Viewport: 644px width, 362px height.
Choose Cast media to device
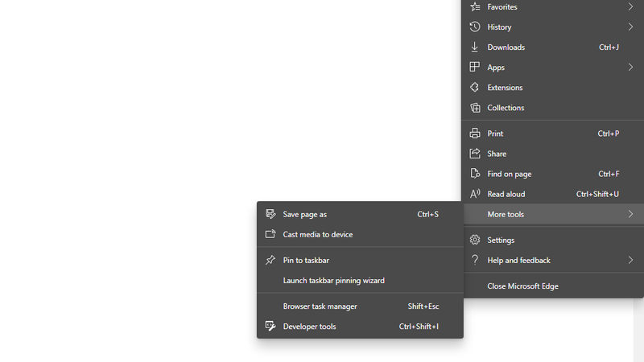coord(360,234)
